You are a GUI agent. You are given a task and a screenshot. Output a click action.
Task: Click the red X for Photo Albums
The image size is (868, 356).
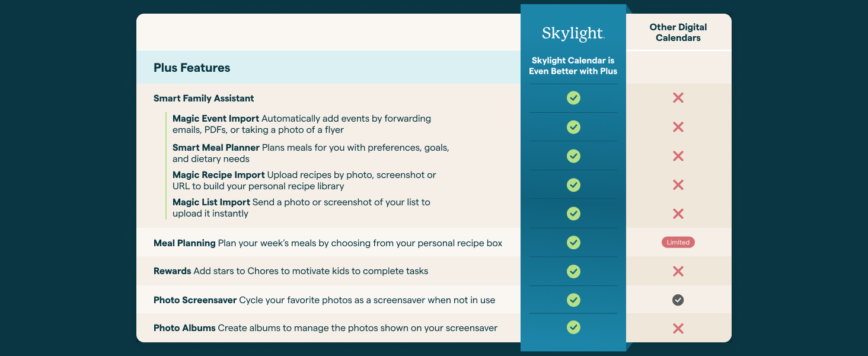pos(678,329)
